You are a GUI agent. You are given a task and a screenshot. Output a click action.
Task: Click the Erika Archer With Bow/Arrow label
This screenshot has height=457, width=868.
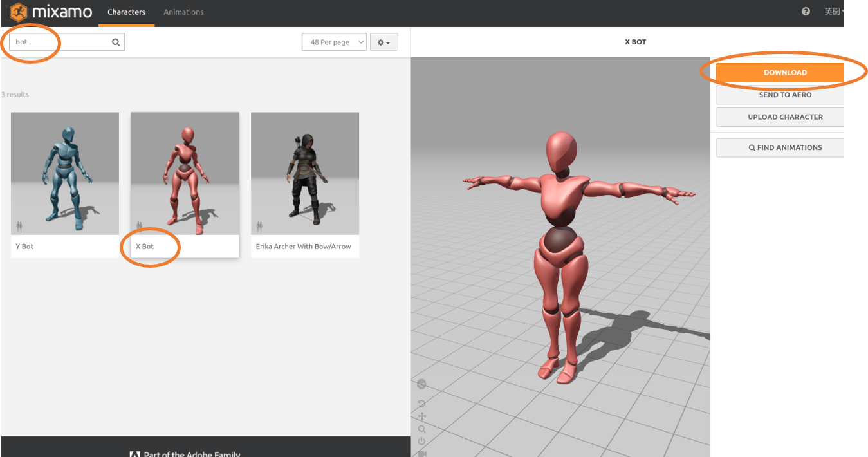coord(304,247)
